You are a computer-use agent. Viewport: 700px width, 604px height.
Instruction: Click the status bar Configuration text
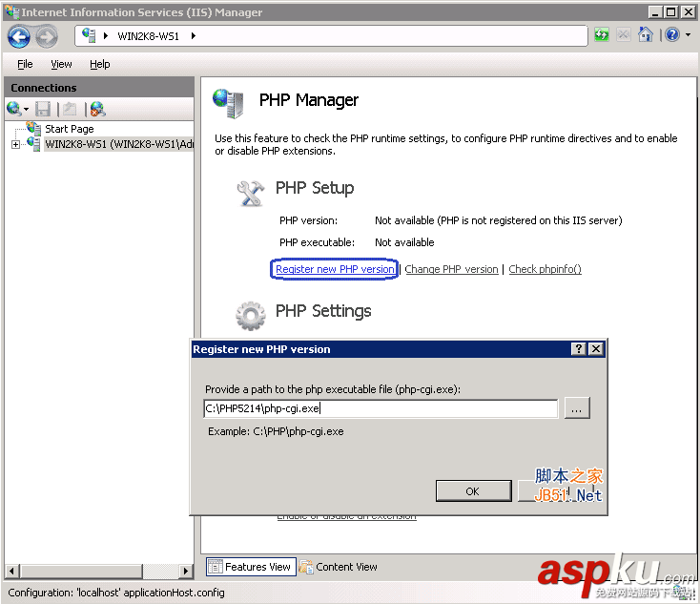coord(116,593)
